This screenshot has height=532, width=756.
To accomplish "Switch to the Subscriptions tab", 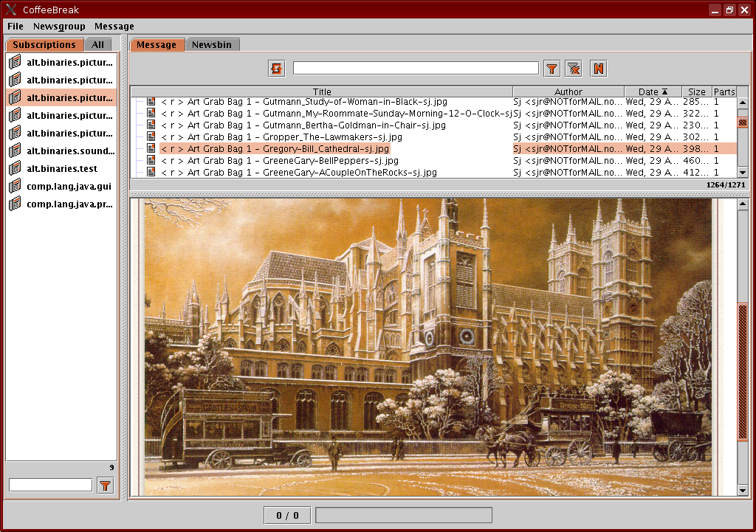I will tap(44, 45).
